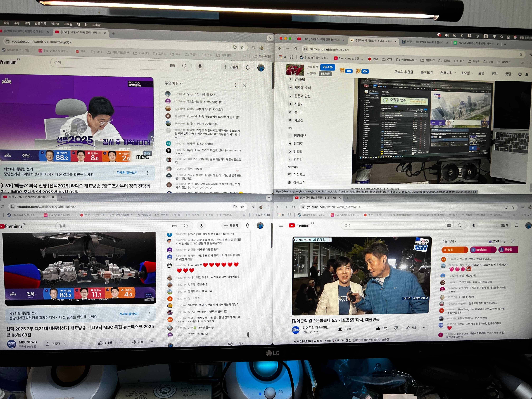532x399 pixels.
Task: Open Control Center in the macOS menu bar
Action: pos(508,37)
